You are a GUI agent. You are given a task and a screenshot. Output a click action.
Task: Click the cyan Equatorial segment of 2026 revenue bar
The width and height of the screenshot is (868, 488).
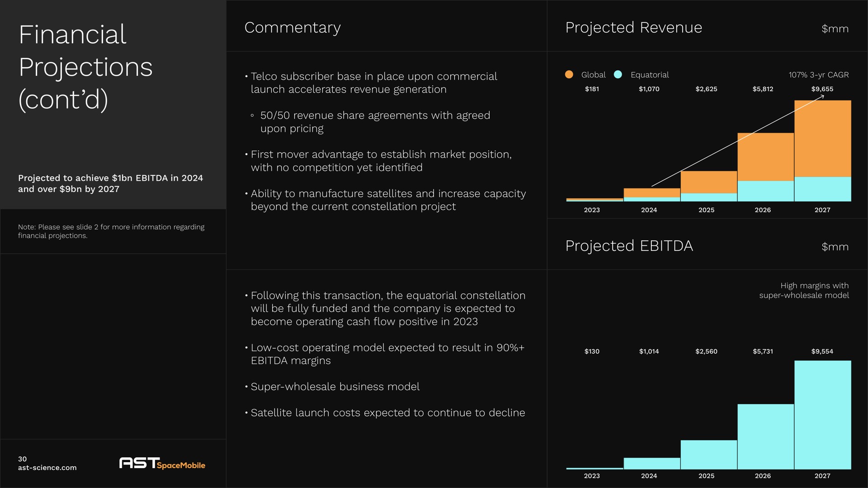(x=766, y=191)
